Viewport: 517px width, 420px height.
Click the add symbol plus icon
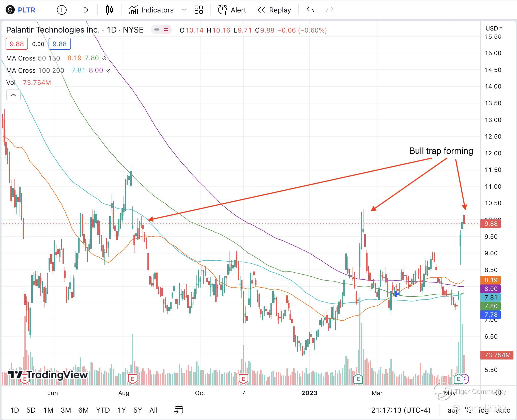tap(62, 10)
